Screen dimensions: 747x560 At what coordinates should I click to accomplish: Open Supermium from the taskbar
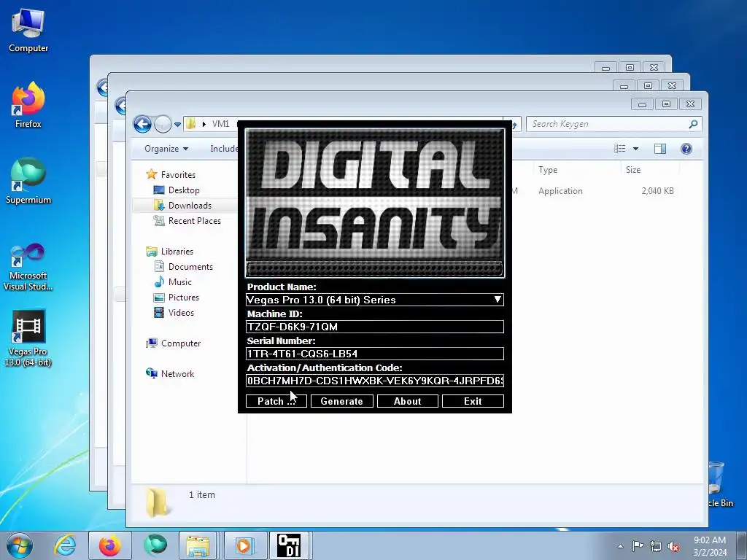pyautogui.click(x=155, y=545)
